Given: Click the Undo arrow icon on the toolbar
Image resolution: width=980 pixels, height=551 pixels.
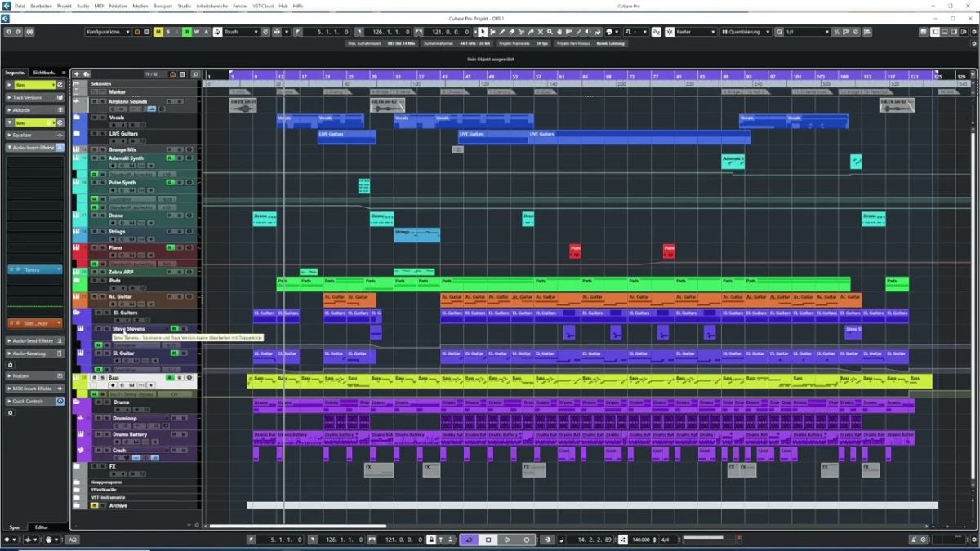Looking at the screenshot, I should point(8,33).
